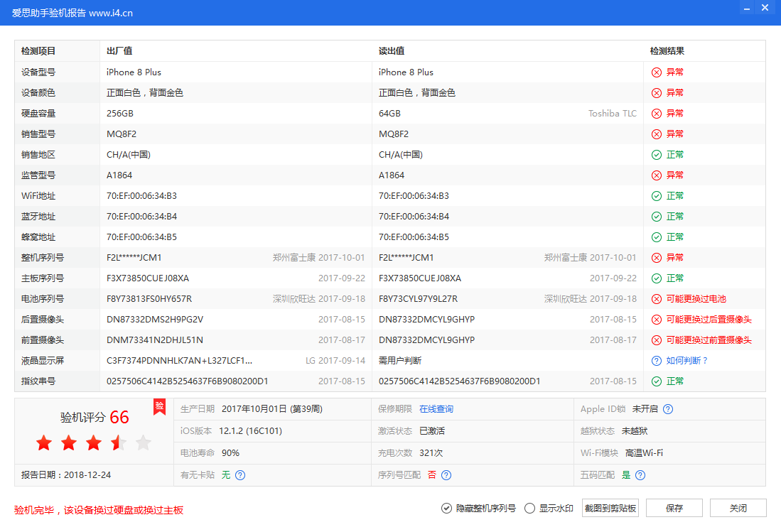
Task: Select the 显示水印 radio button
Action: [x=529, y=508]
